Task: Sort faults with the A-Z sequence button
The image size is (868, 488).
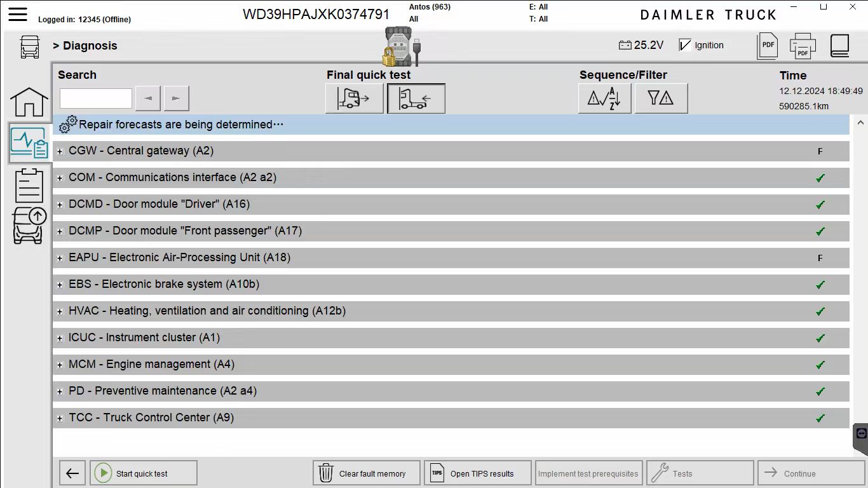Action: (x=604, y=98)
